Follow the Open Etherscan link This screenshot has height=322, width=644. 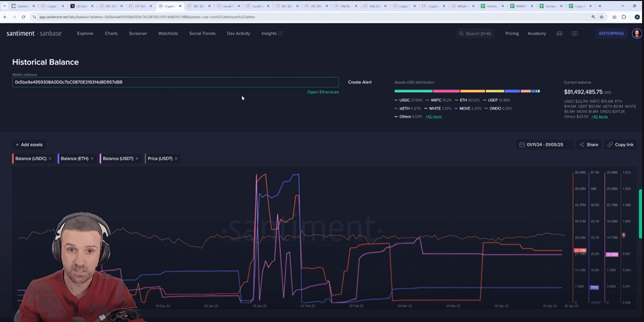(323, 92)
